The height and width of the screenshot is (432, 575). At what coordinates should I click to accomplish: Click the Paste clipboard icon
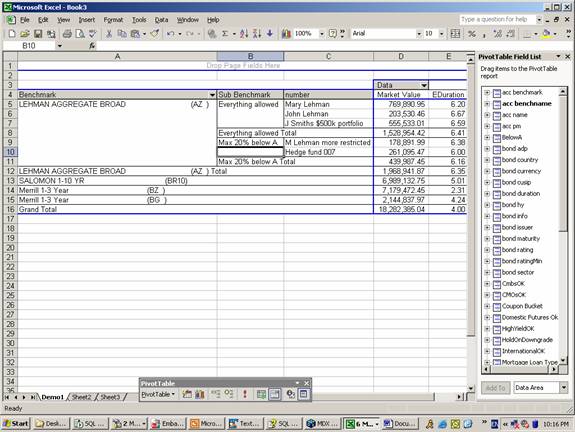pos(135,34)
